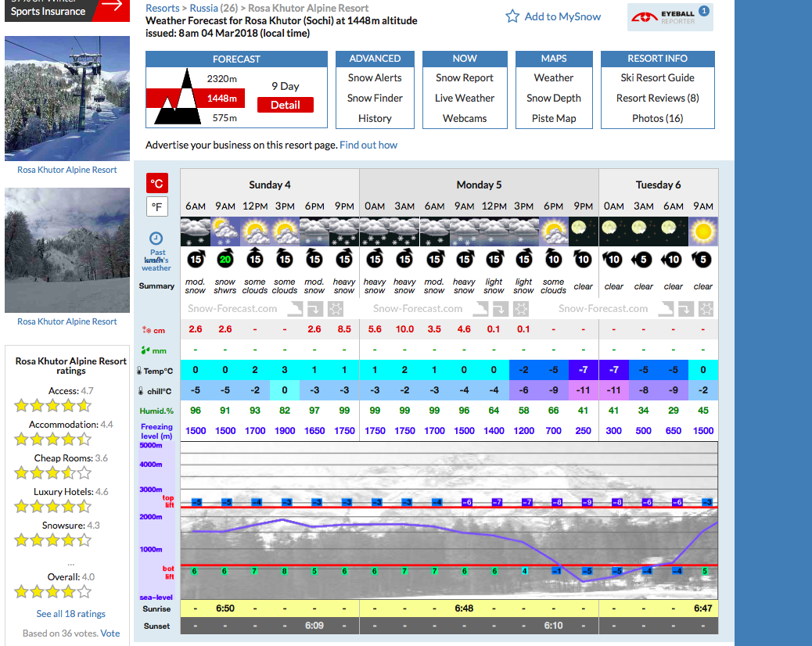This screenshot has height=646, width=812.
Task: Open the Snow Depth link
Action: (x=554, y=98)
